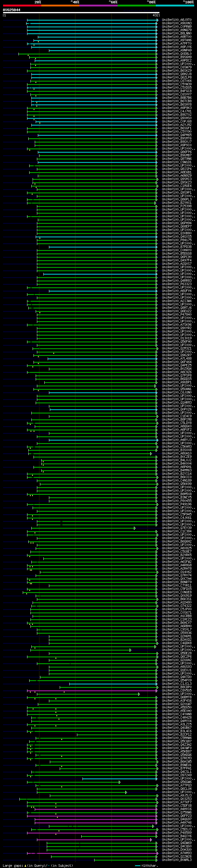The height and width of the screenshot is (868, 197).
Task: Click the red 20% identity legend segment
Action: [x=22, y=6]
